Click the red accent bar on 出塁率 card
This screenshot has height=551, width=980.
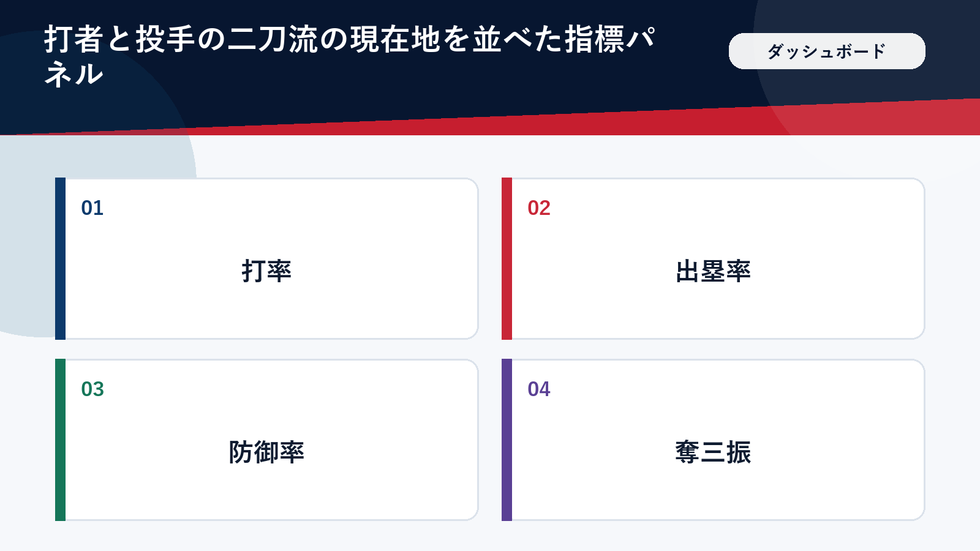pos(507,258)
